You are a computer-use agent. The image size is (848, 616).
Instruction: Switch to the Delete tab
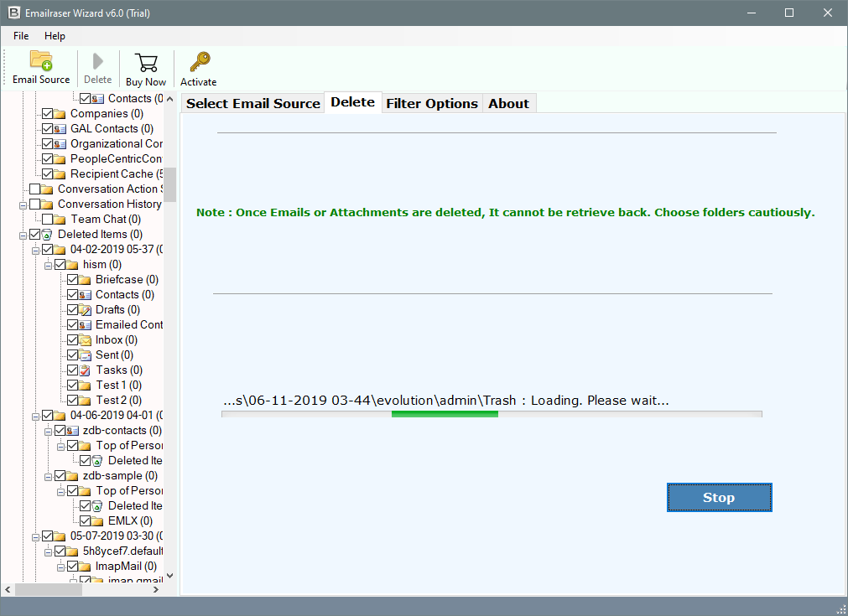point(352,102)
